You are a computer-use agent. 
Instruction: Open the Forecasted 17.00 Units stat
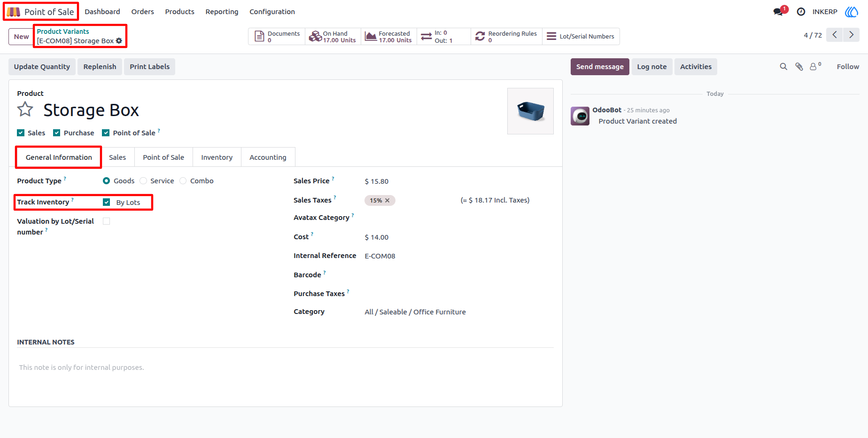pos(389,37)
